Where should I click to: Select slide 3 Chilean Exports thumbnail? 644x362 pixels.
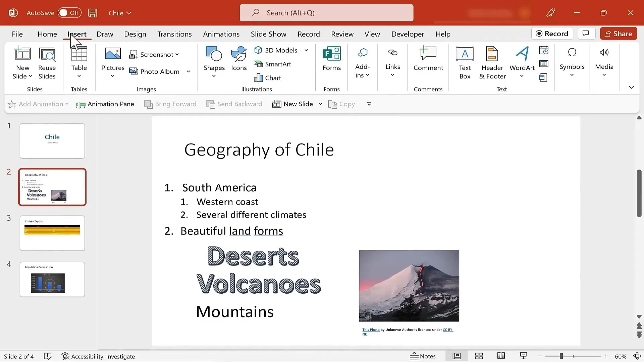coord(52,233)
